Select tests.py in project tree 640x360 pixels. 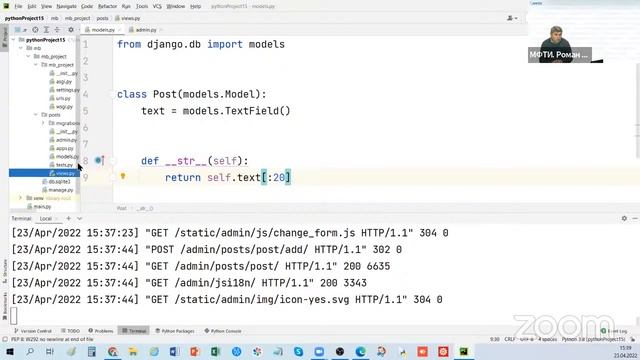(61, 165)
